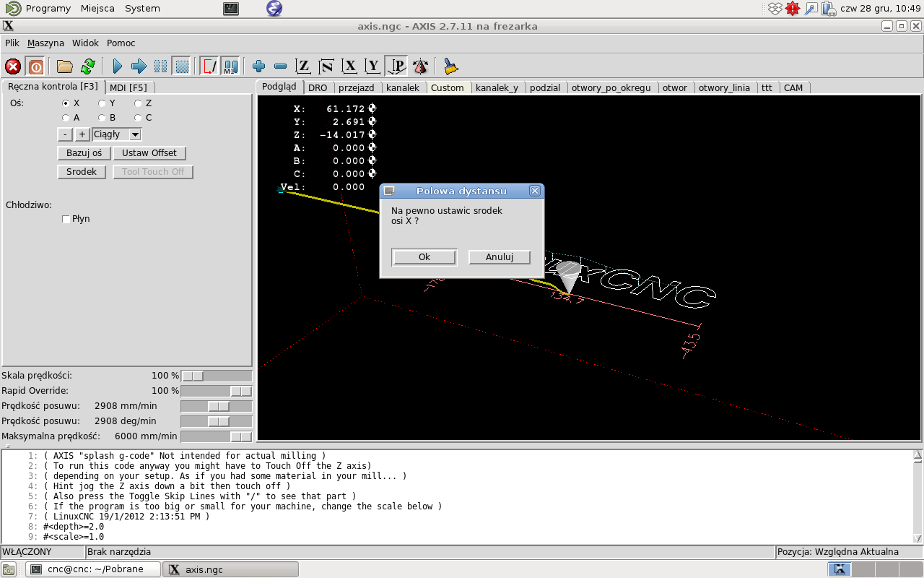Screen dimensions: 924x578
Task: Select the Z axis radio button
Action: [138, 103]
